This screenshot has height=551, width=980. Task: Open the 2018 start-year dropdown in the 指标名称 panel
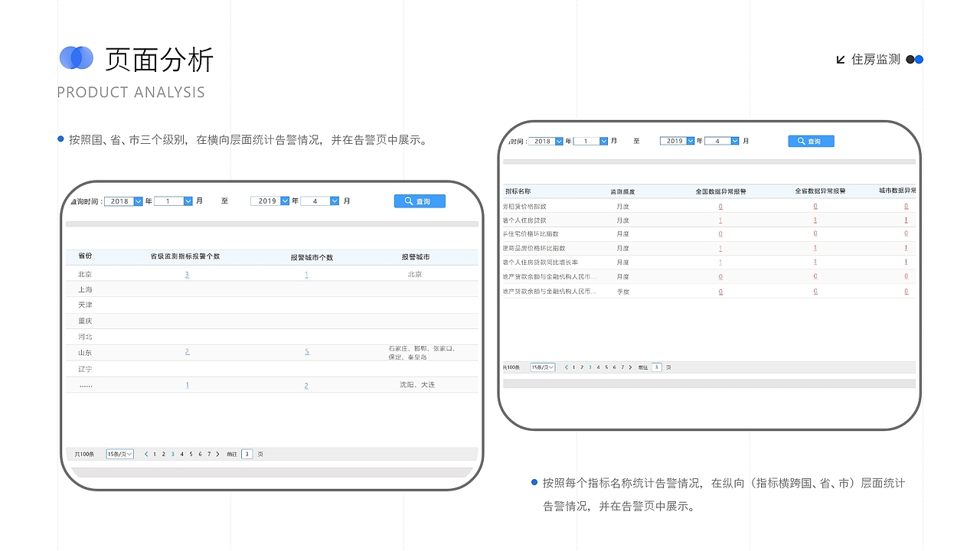click(547, 141)
